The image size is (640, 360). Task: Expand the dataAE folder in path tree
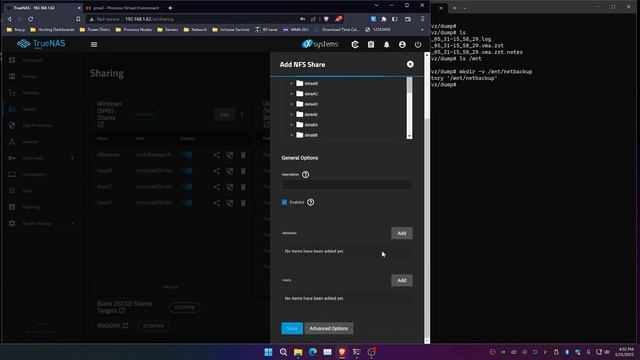point(291,114)
